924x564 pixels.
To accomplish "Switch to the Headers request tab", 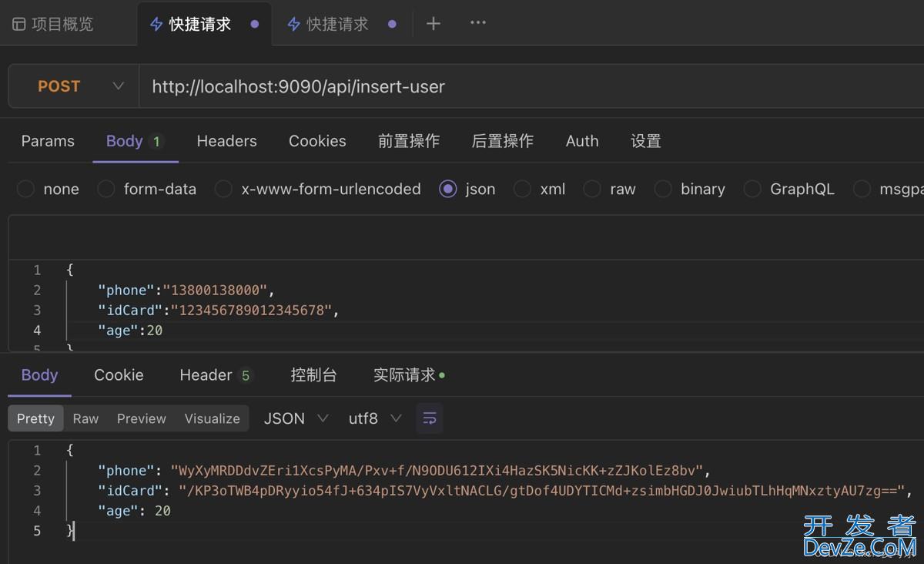I will (x=226, y=141).
